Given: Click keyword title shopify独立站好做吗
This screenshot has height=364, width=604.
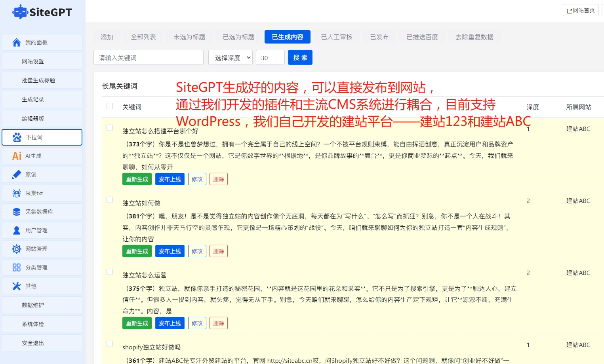Looking at the screenshot, I should click(151, 347).
